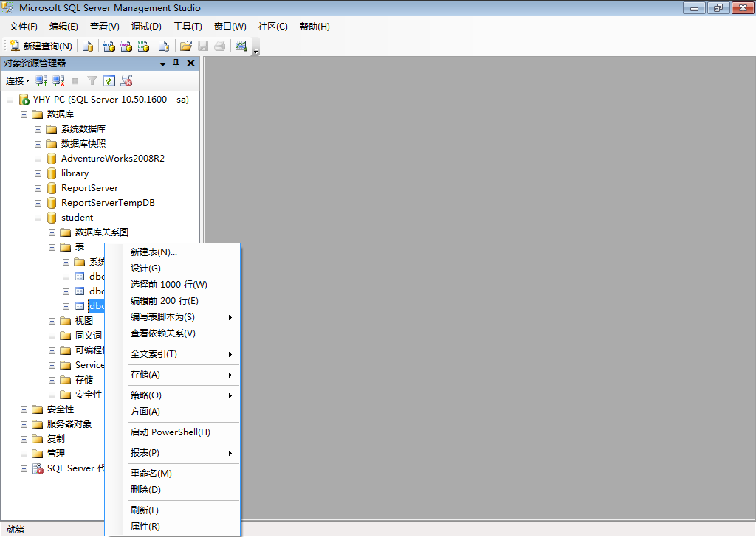The height and width of the screenshot is (537, 756).
Task: Open Object Explorer window position dropdown arrow
Action: point(163,63)
